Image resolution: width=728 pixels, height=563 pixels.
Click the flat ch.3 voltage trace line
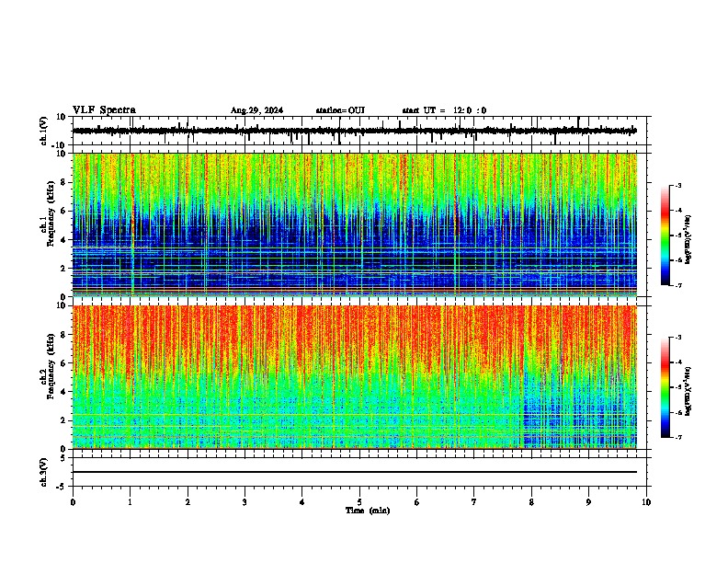click(x=355, y=472)
